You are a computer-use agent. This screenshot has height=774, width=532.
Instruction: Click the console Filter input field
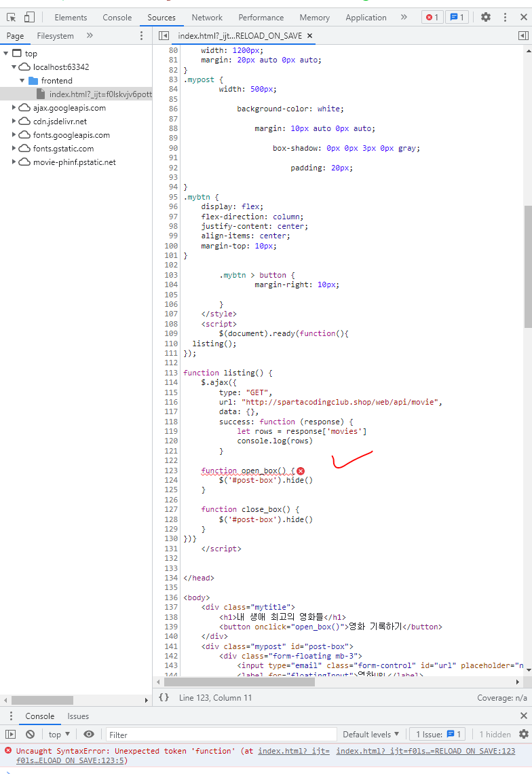(221, 735)
